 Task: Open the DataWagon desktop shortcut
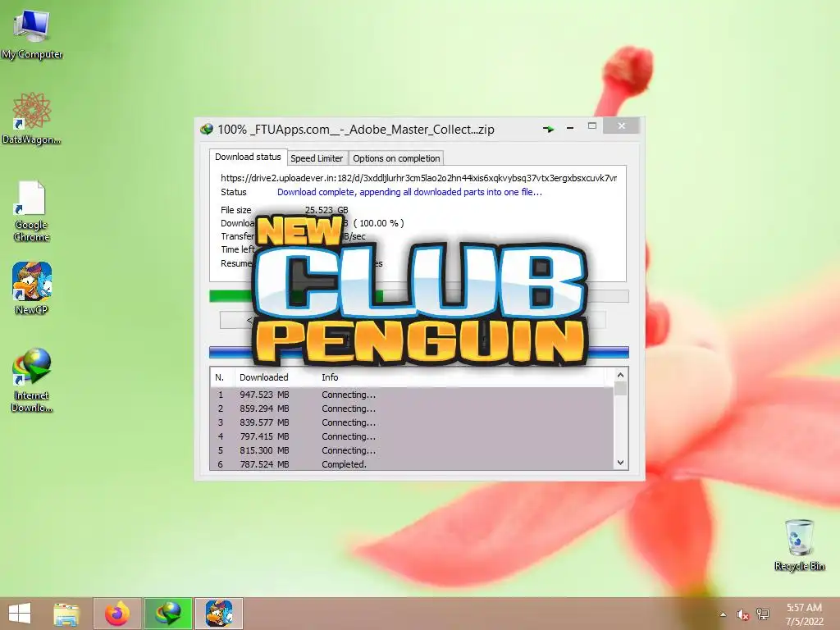(x=32, y=118)
